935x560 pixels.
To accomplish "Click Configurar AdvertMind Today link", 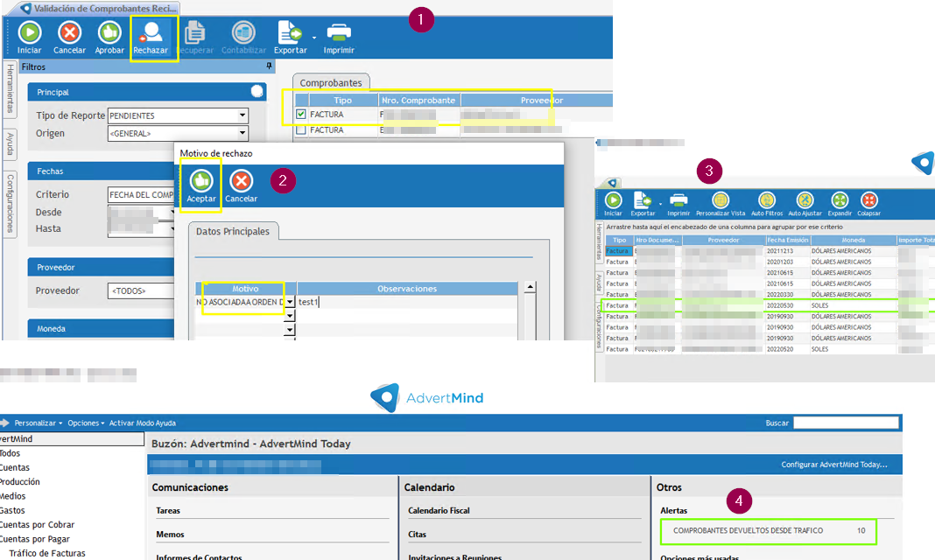I will click(834, 465).
